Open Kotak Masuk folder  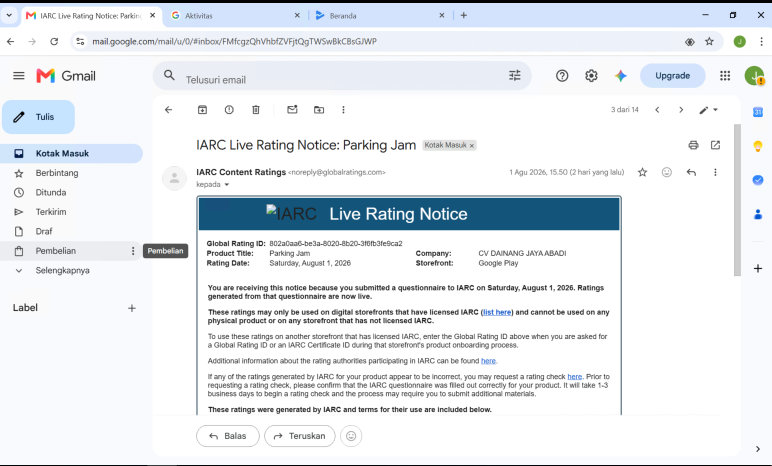click(x=71, y=153)
